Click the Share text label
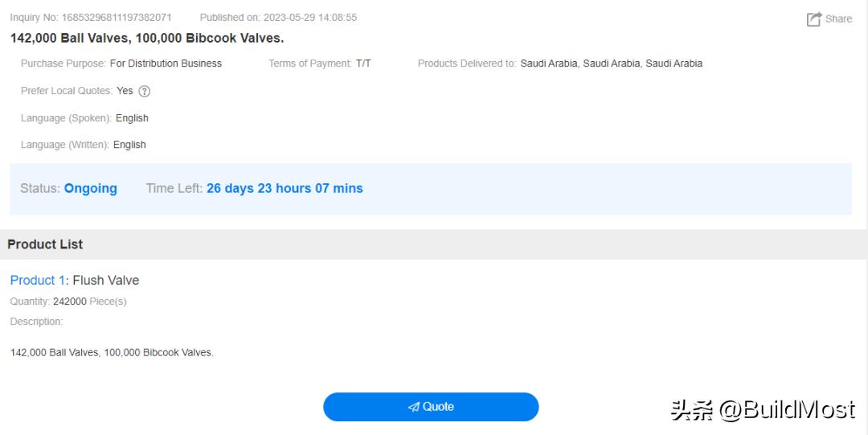Image resolution: width=868 pixels, height=435 pixels. point(838,18)
